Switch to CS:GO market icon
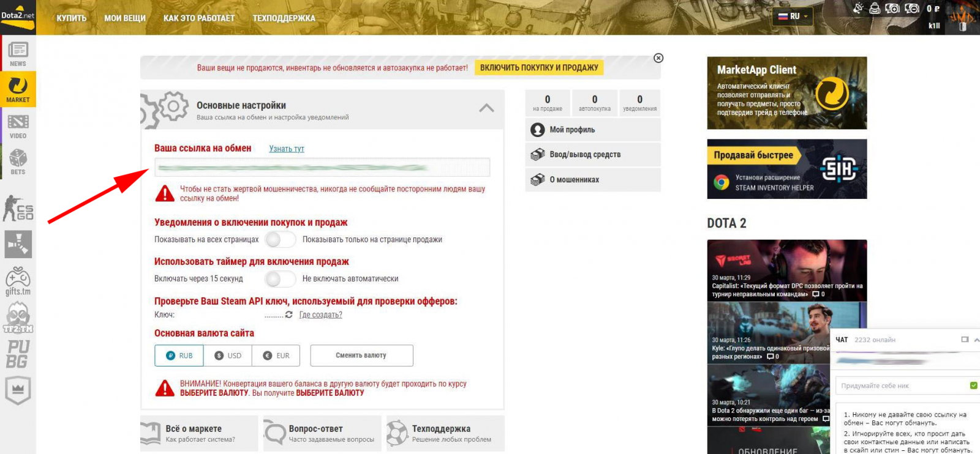Screen dimensions: 980x454 18,209
